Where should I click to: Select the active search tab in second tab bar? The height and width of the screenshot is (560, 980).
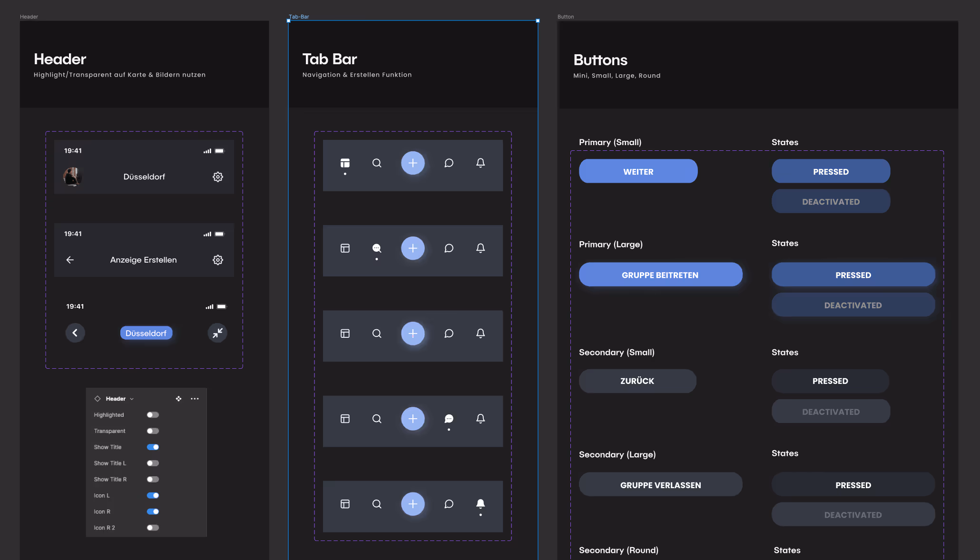coord(376,248)
